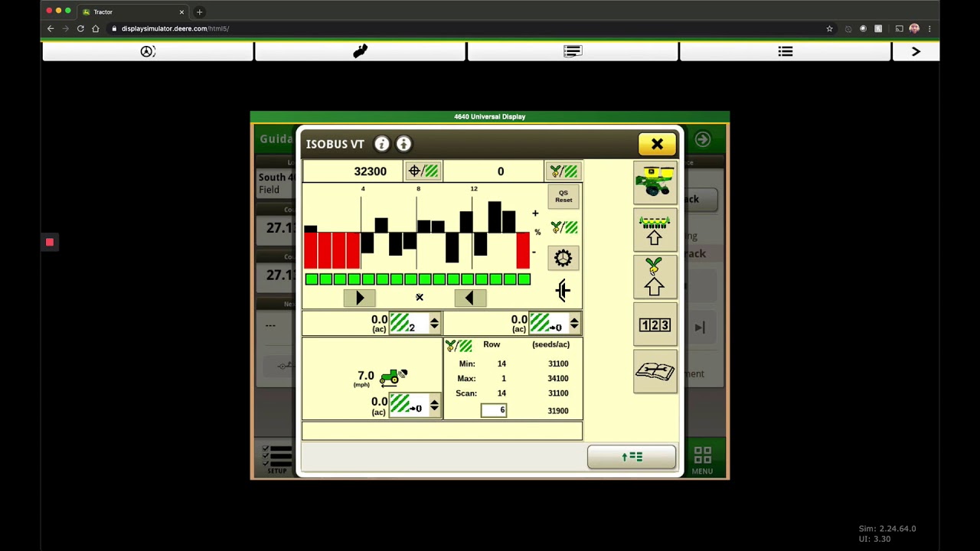The height and width of the screenshot is (551, 980).
Task: Click the right arrow tab in the simulator toolbar
Action: click(916, 51)
